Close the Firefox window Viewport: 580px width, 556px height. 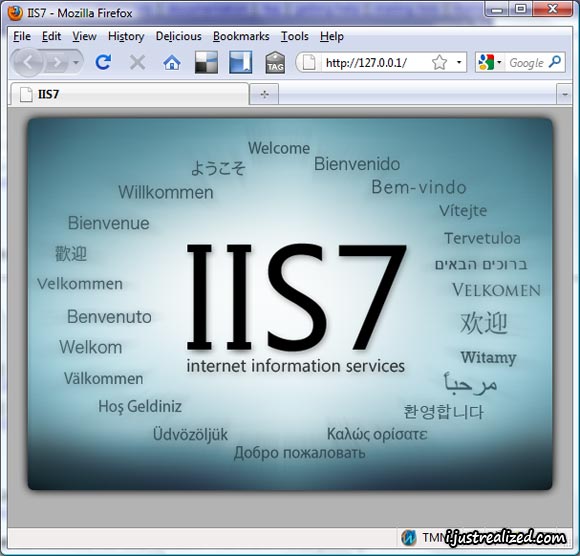(x=553, y=9)
